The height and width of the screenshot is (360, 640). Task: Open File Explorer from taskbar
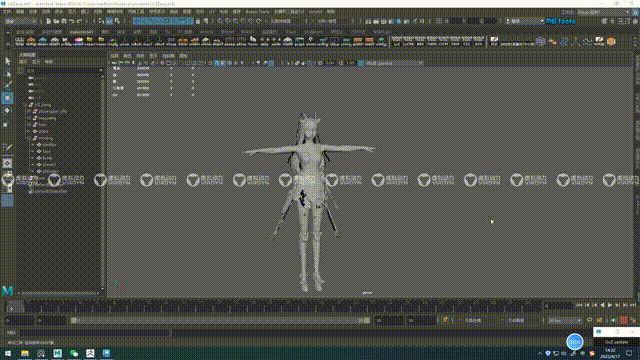point(24,353)
